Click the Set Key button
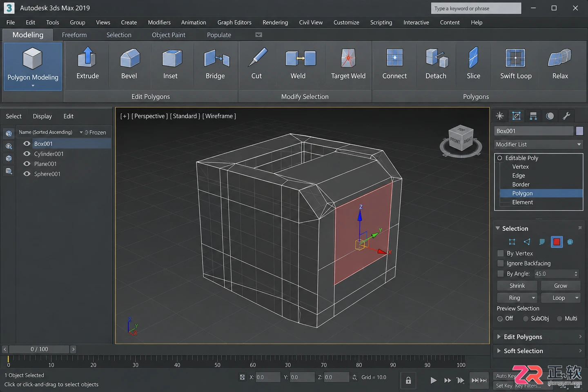The width and height of the screenshot is (588, 392). tap(504, 385)
